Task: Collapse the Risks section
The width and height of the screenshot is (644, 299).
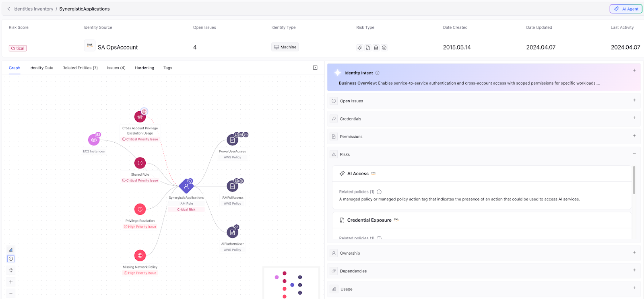Action: tap(634, 154)
